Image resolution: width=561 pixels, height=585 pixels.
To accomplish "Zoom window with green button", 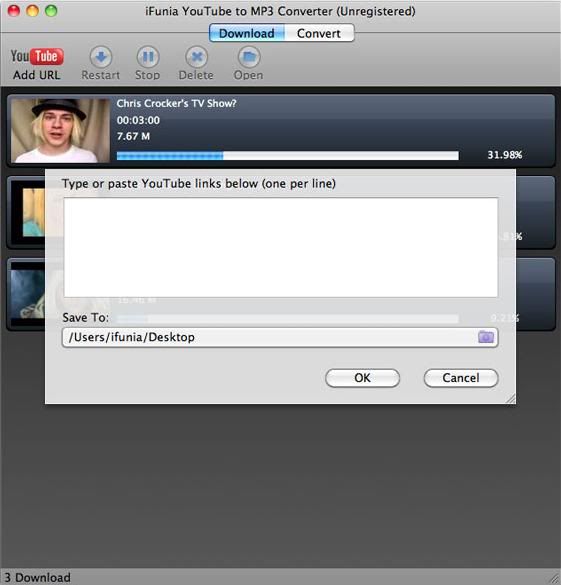I will 51,11.
